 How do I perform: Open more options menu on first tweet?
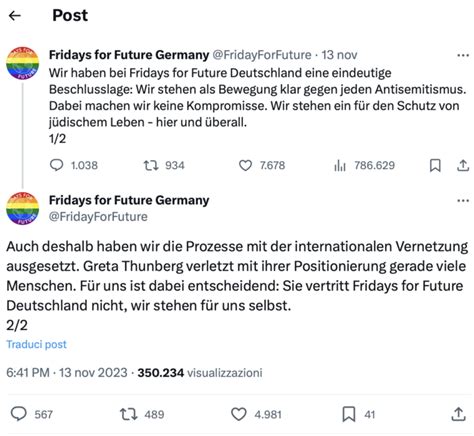463,55
